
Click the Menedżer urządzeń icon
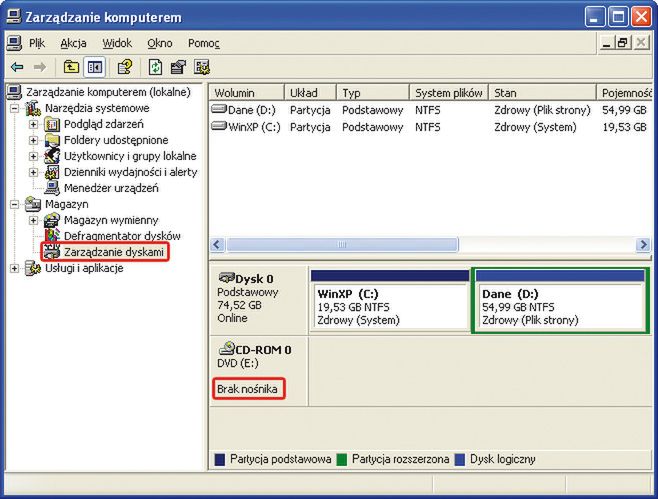click(52, 188)
